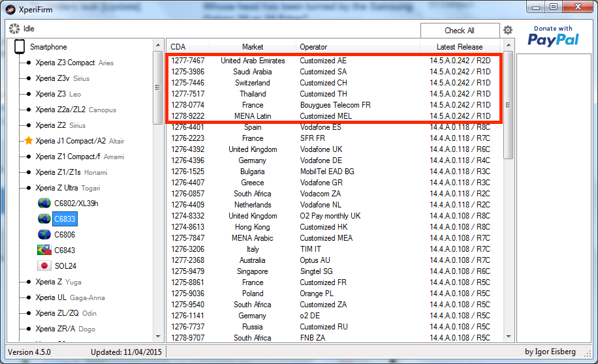Expand the Xperia ZR/A Dogo node
The height and width of the screenshot is (364, 598).
(29, 329)
